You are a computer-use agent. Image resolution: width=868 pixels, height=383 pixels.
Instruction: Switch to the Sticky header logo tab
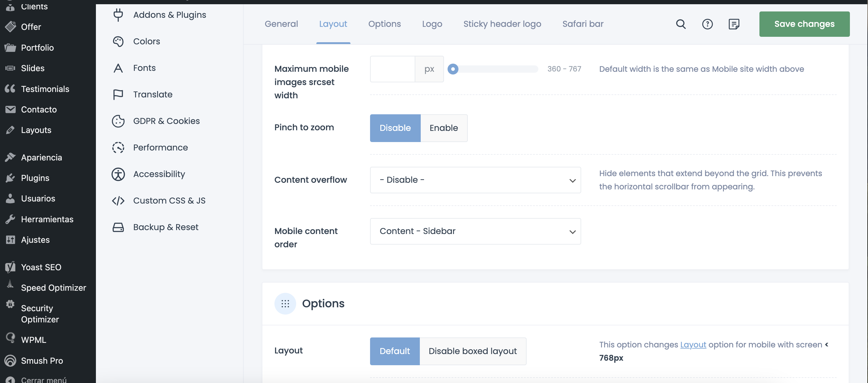pyautogui.click(x=502, y=24)
